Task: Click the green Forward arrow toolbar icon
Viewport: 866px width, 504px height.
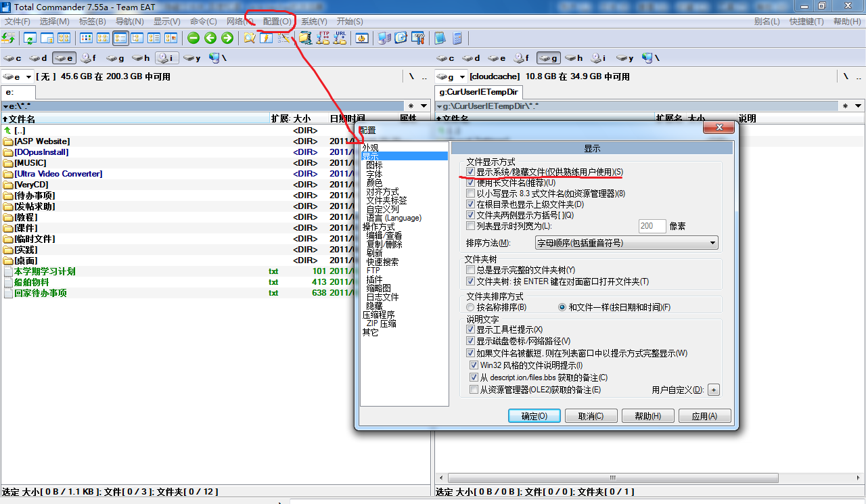Action: pos(227,39)
